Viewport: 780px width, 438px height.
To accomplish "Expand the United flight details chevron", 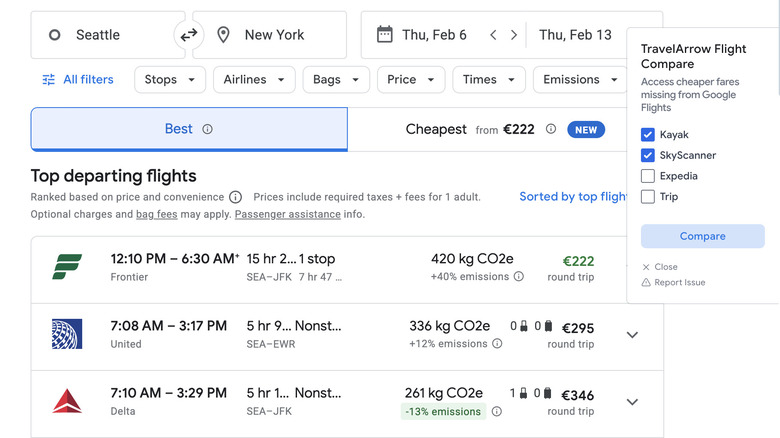I will pyautogui.click(x=632, y=335).
